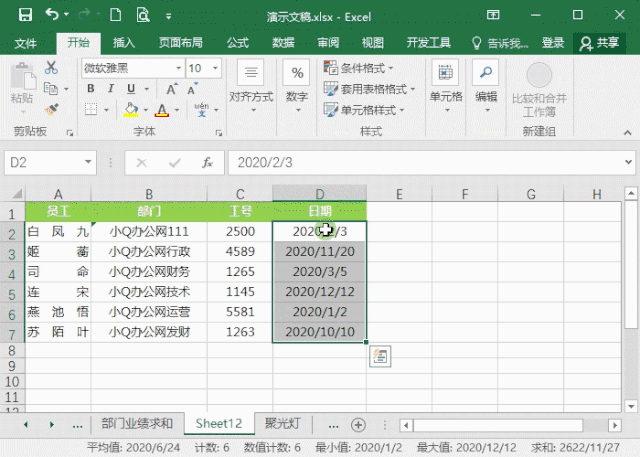Decrease font size with smaller A icon

tap(192, 89)
